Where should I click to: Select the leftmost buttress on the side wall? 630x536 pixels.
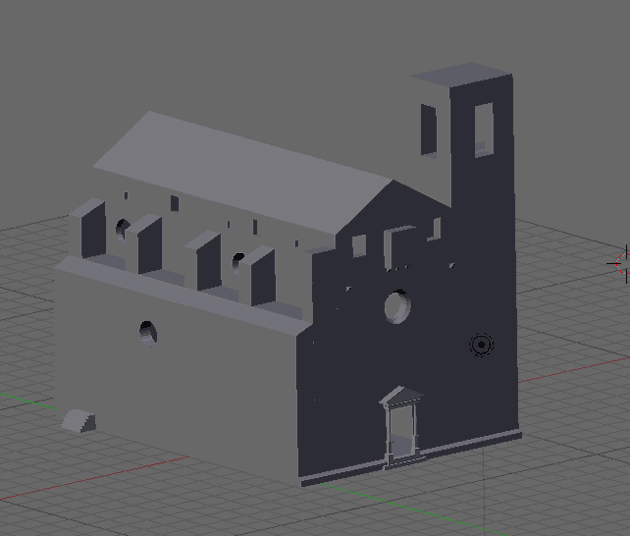coord(87,228)
